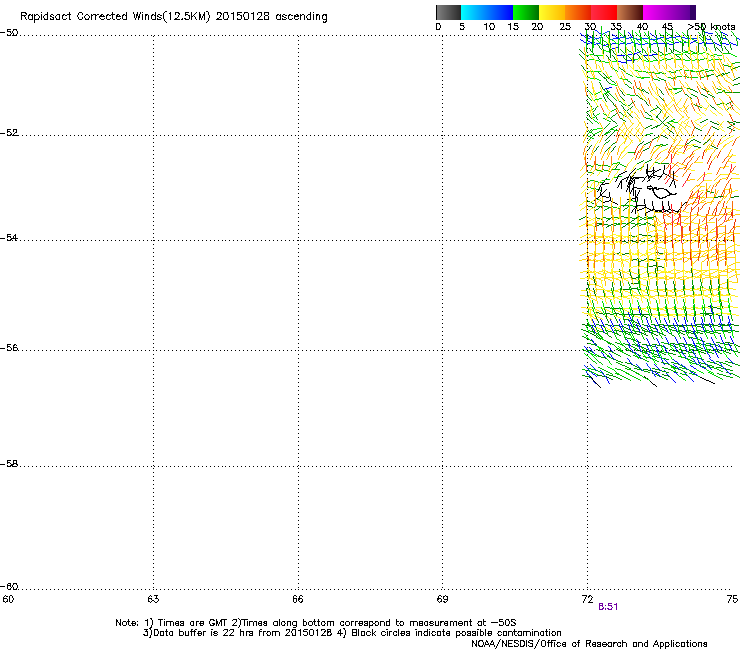The width and height of the screenshot is (740, 650).
Task: Click the -58 latitude axis label
Action: (9, 464)
